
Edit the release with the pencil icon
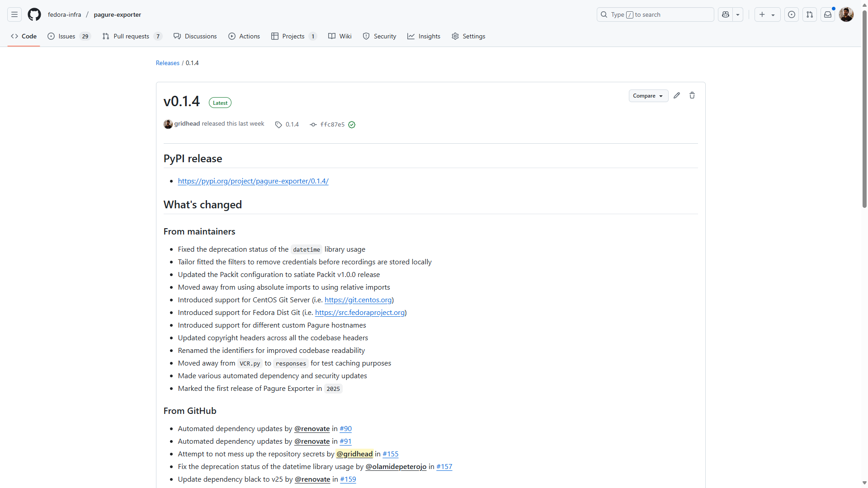pos(677,95)
